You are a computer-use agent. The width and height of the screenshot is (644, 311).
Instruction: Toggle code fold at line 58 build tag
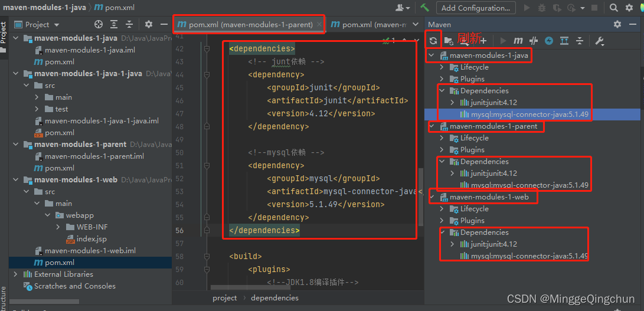(207, 256)
